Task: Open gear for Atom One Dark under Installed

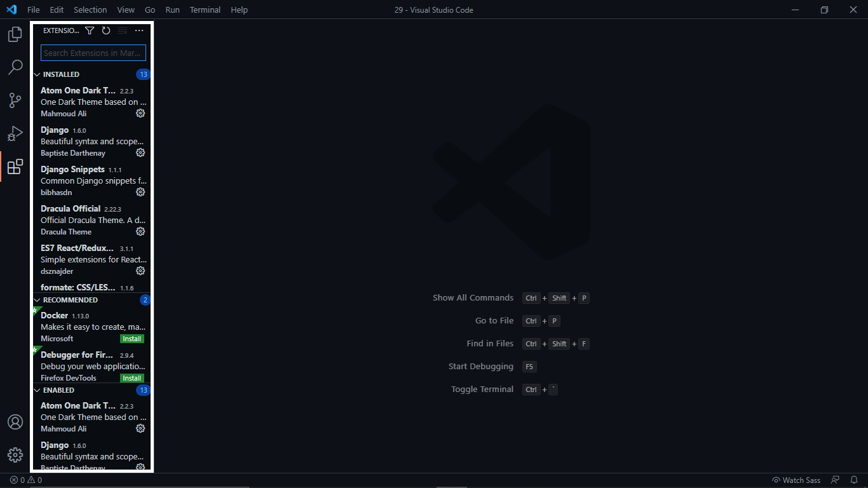Action: (140, 113)
